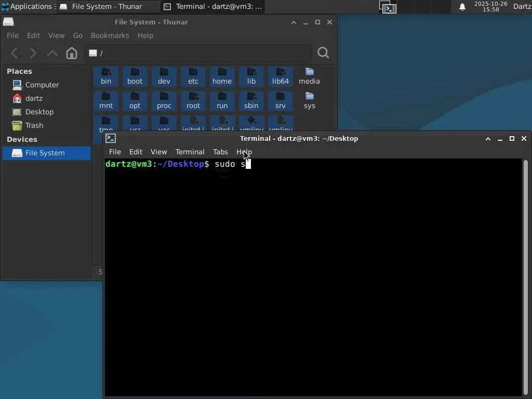This screenshot has width=532, height=399.
Task: Open Desktop in Places sidebar
Action: tap(46, 112)
